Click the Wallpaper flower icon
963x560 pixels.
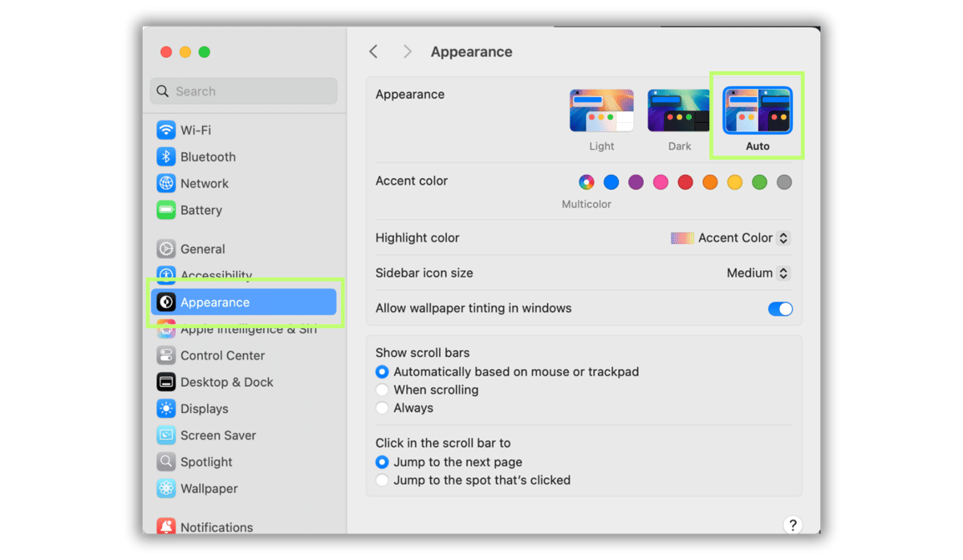point(166,488)
